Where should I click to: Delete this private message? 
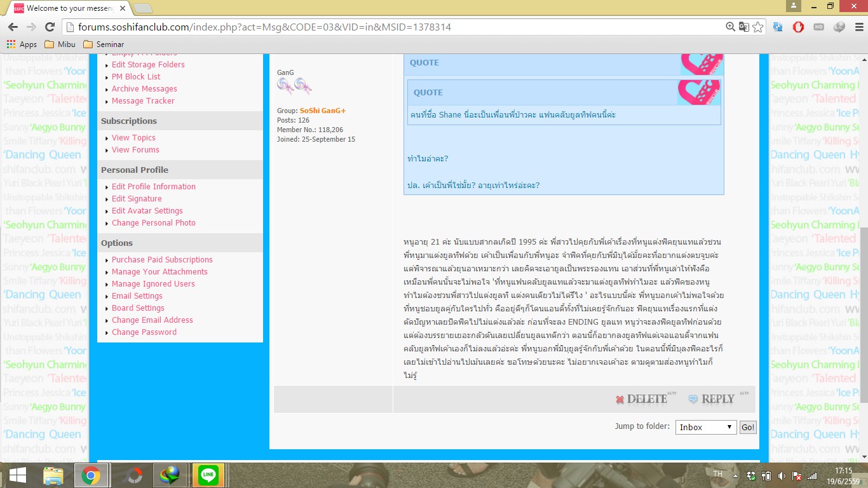pyautogui.click(x=645, y=399)
